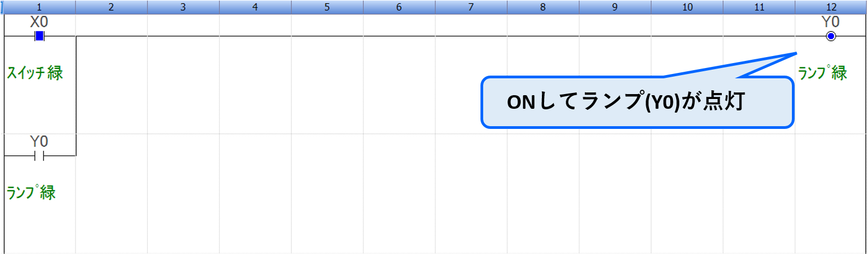Image resolution: width=868 pixels, height=254 pixels.
Task: Select column header 1
Action: click(39, 7)
